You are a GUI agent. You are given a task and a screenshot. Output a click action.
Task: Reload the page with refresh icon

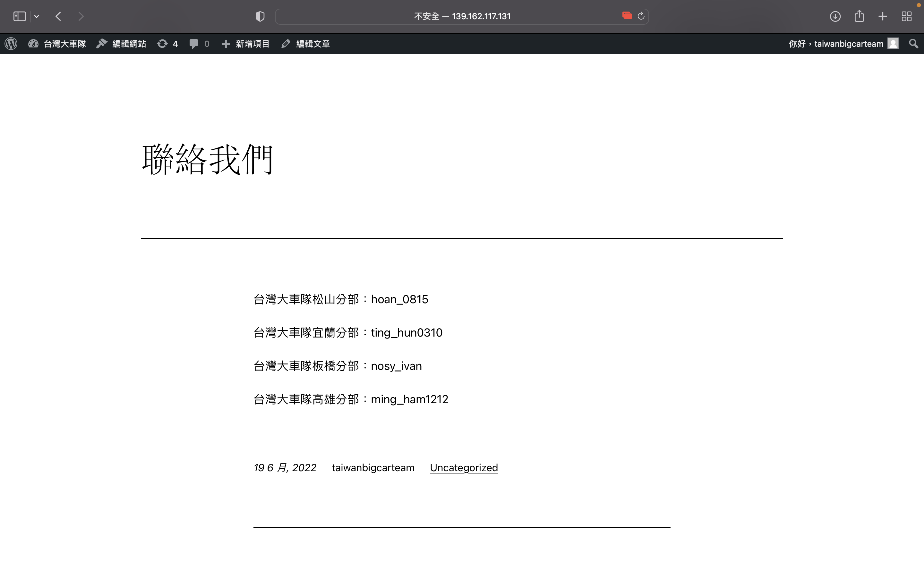click(x=641, y=16)
